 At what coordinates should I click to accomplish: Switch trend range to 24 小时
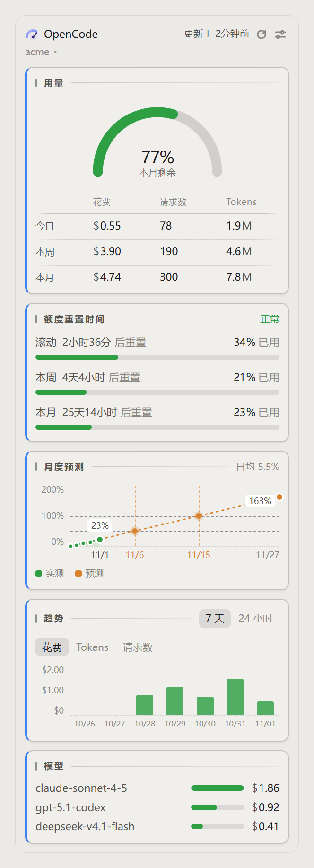tap(255, 619)
